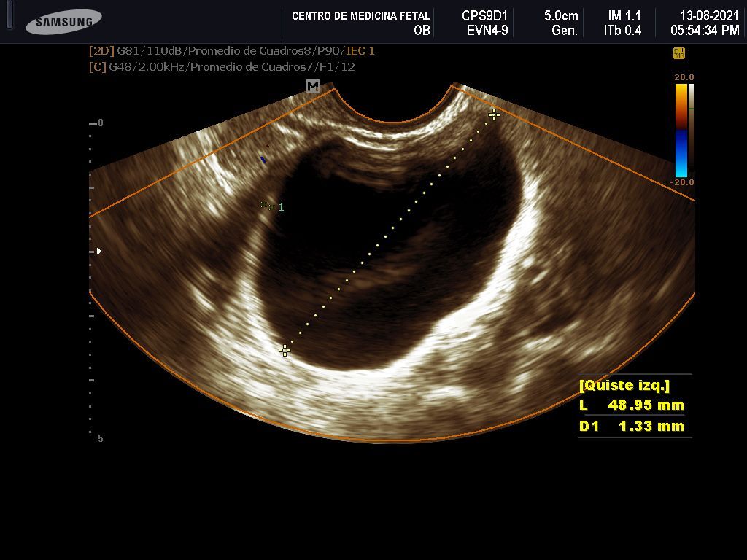Click the yellow DMR icon at top right
747x560 pixels.
tap(679, 53)
